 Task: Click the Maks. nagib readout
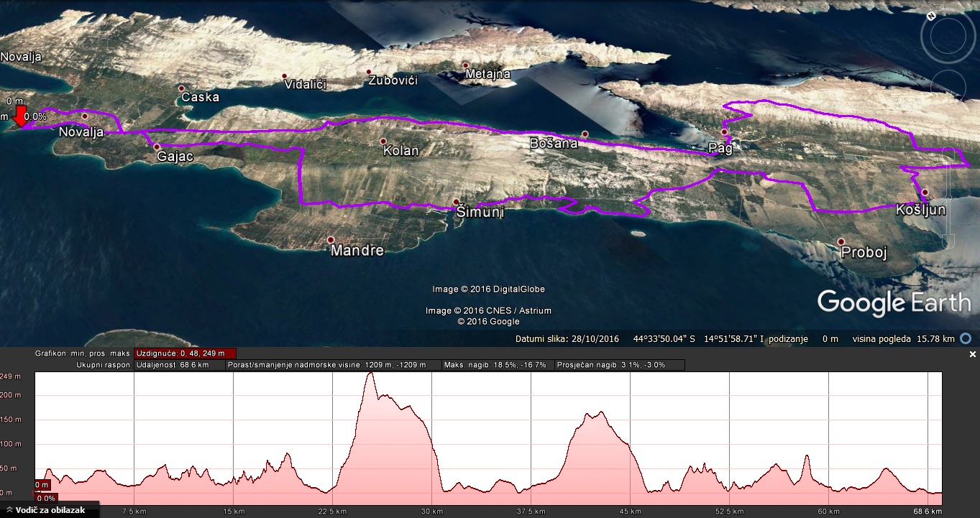coord(497,365)
